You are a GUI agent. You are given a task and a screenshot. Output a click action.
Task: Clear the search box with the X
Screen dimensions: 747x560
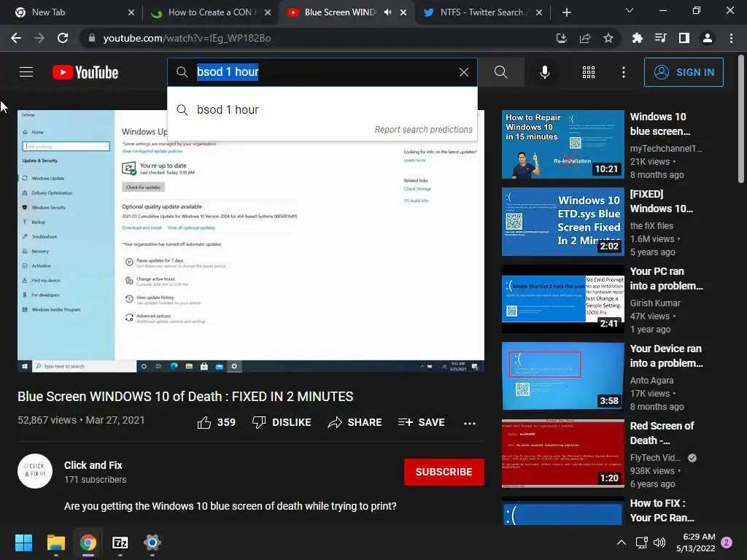pyautogui.click(x=463, y=72)
